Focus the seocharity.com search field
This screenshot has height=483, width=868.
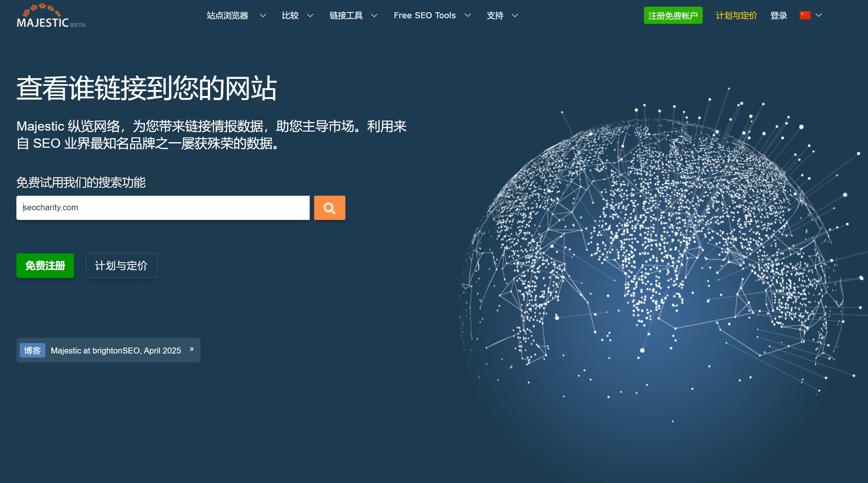click(163, 208)
